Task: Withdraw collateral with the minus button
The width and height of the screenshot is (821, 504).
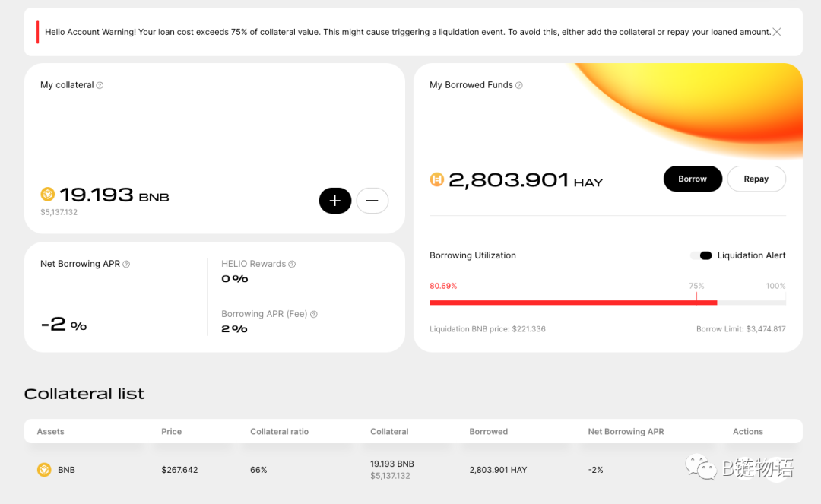Action: pos(372,201)
